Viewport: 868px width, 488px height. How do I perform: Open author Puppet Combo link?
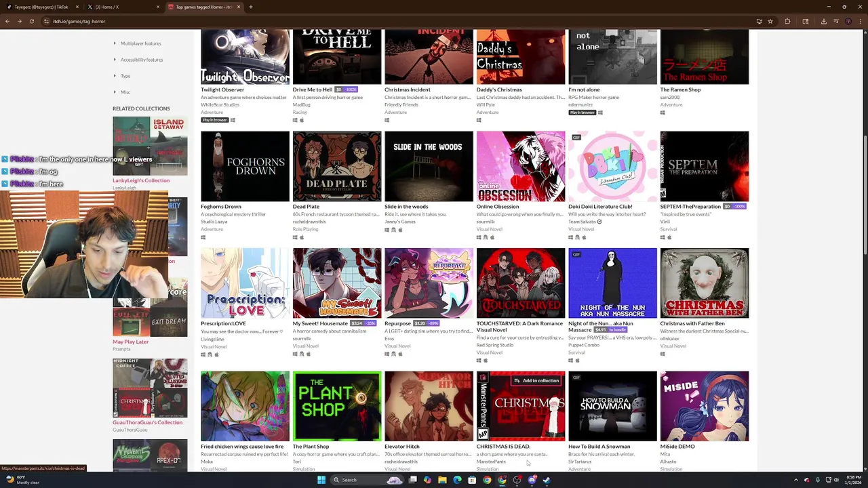584,345
